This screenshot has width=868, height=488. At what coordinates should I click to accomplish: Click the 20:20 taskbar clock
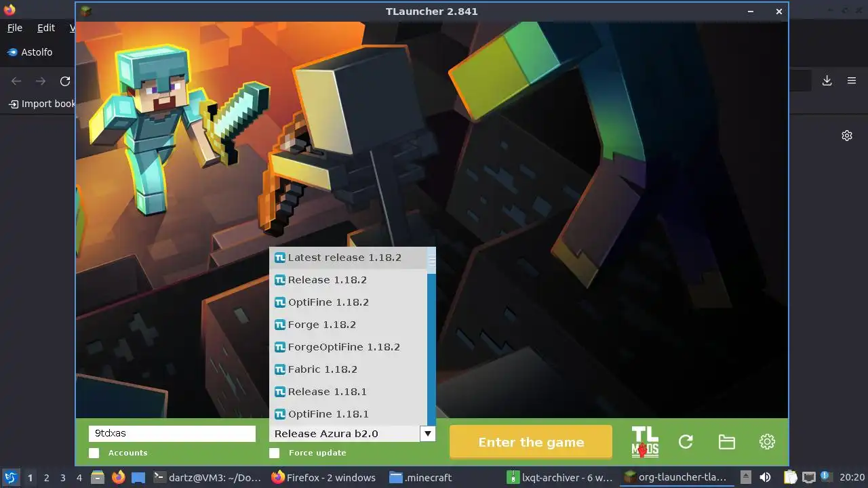[x=852, y=477]
